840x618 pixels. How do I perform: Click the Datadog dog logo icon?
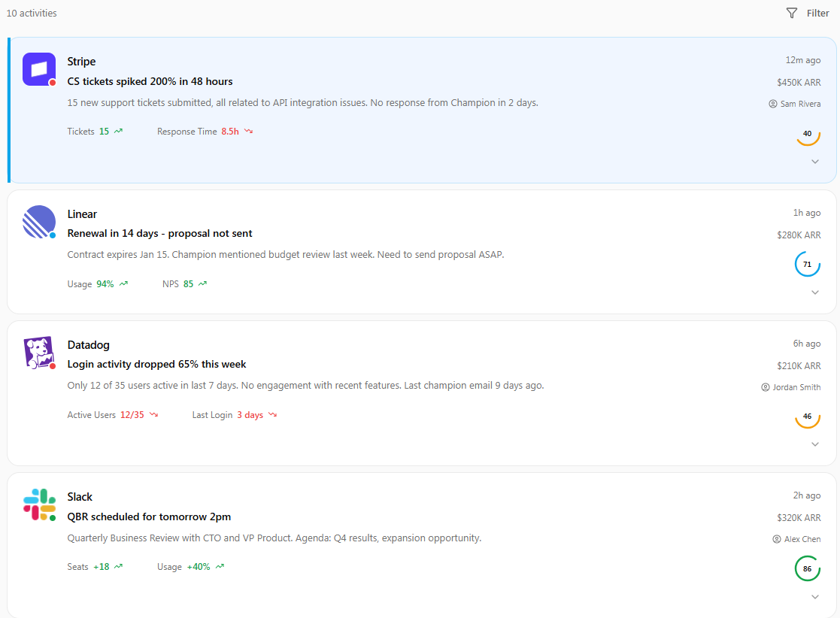(39, 353)
